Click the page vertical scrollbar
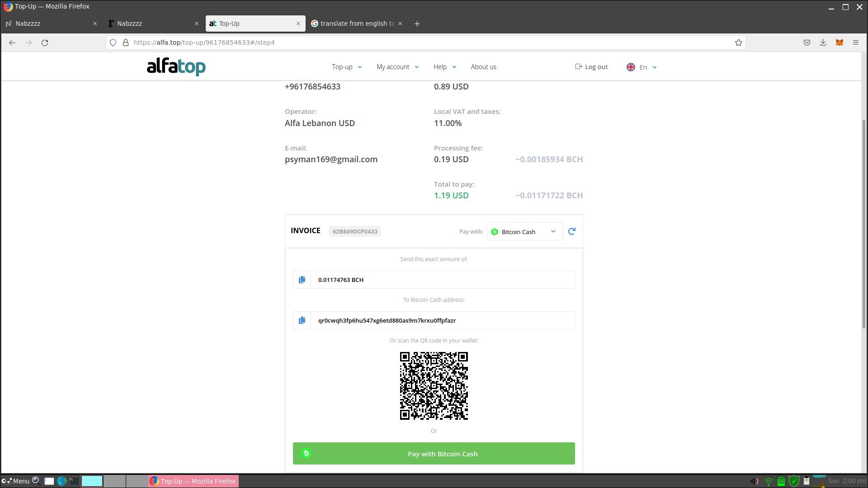This screenshot has height=488, width=868. coord(864,224)
